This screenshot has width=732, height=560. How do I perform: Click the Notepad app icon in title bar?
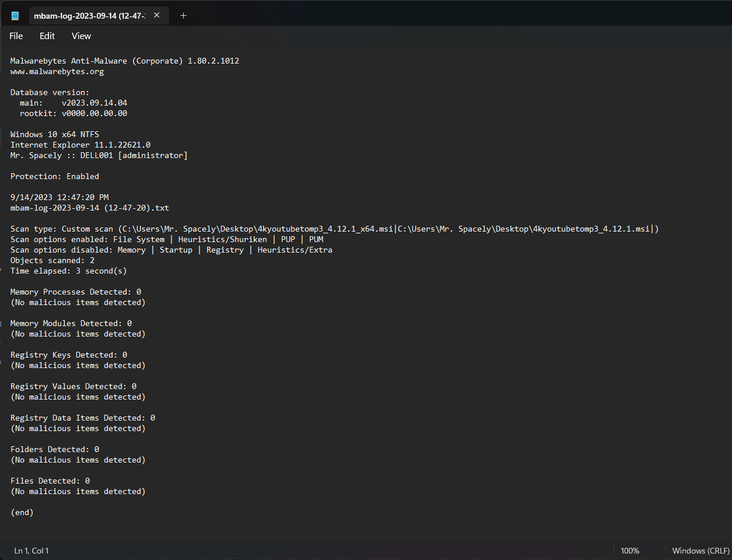15,16
